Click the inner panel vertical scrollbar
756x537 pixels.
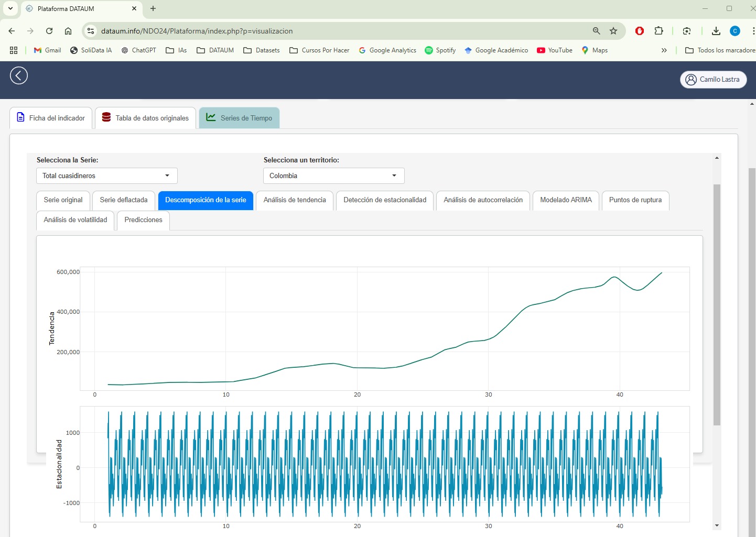point(717,304)
